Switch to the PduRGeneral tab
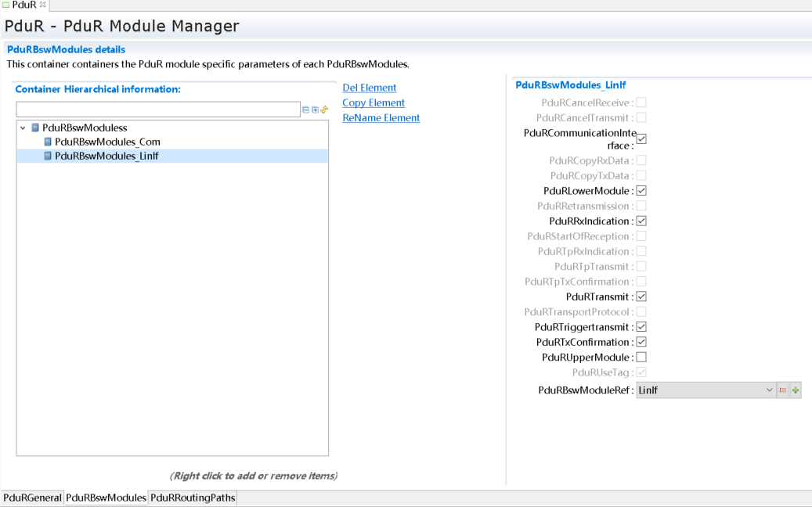The width and height of the screenshot is (812, 507). tap(32, 498)
